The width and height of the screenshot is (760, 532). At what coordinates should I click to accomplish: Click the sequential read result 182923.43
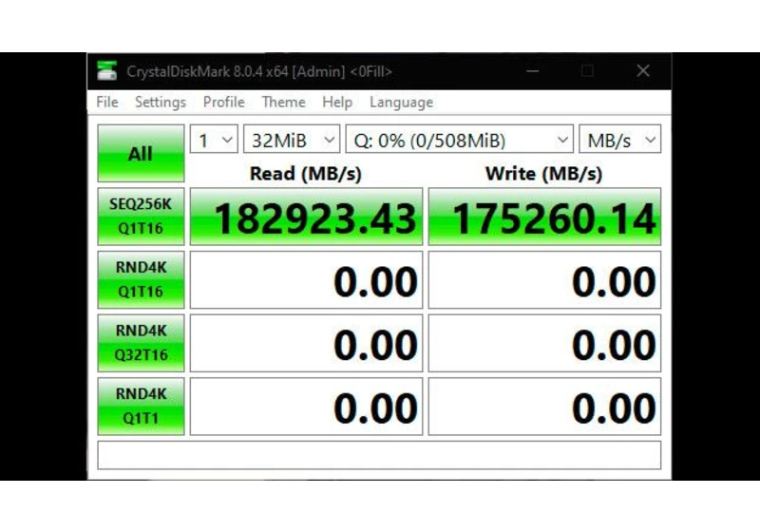tap(306, 217)
